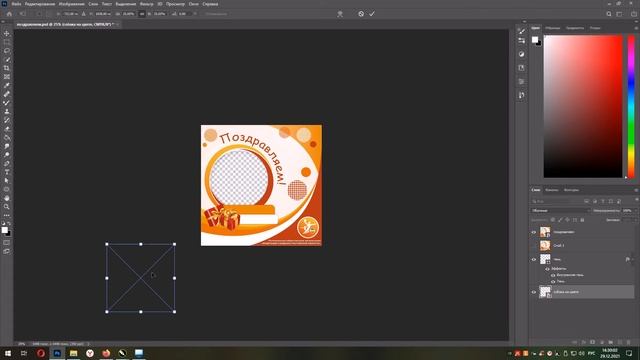Image resolution: width=640 pixels, height=360 pixels.
Task: Show the hidden Слой 1 layer
Action: click(533, 246)
